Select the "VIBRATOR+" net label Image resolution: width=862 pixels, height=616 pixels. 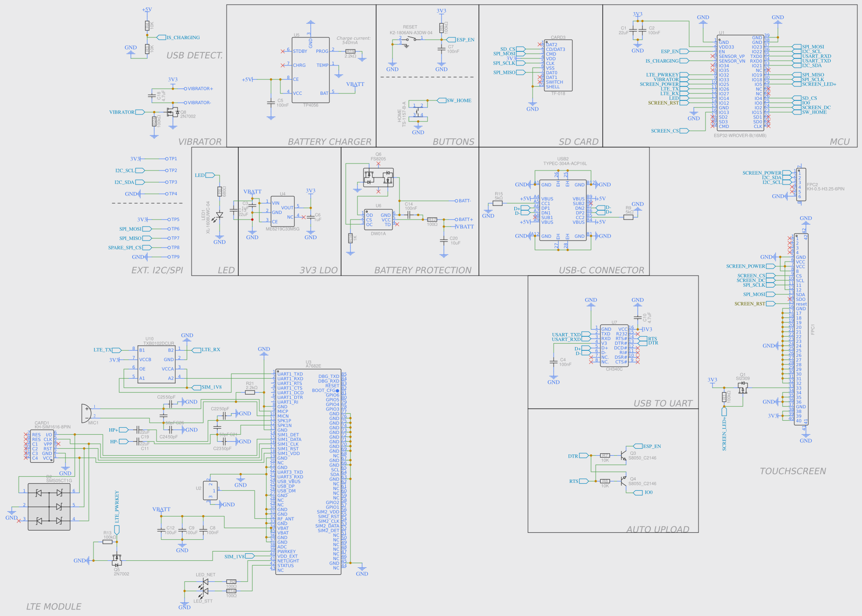200,89
